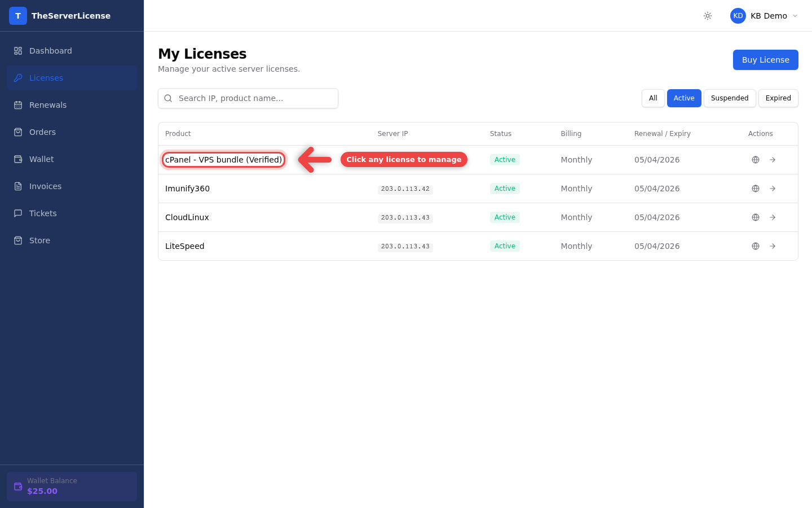Go to Renewals in the sidebar

(72, 105)
